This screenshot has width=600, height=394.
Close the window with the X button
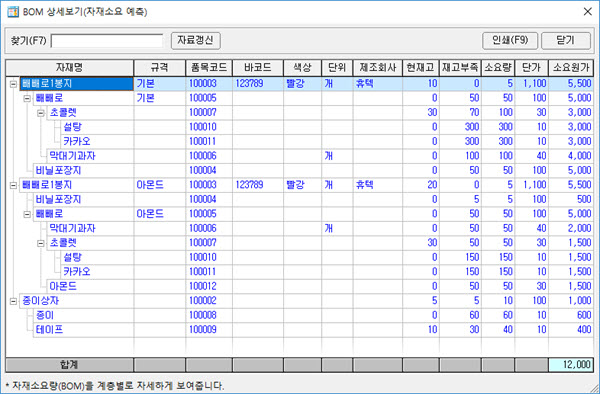click(588, 11)
